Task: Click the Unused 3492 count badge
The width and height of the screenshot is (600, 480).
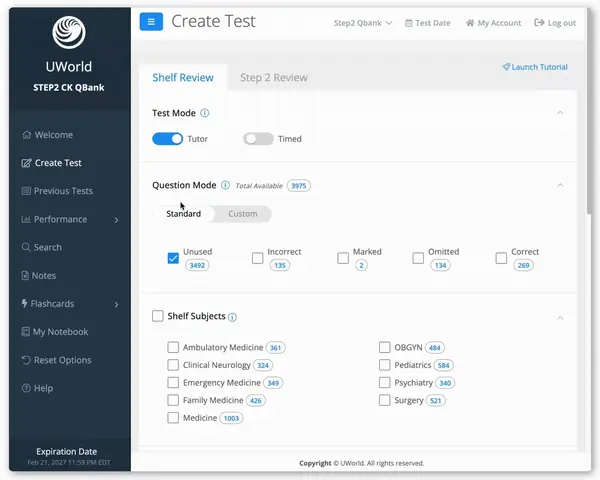Action: pos(197,265)
